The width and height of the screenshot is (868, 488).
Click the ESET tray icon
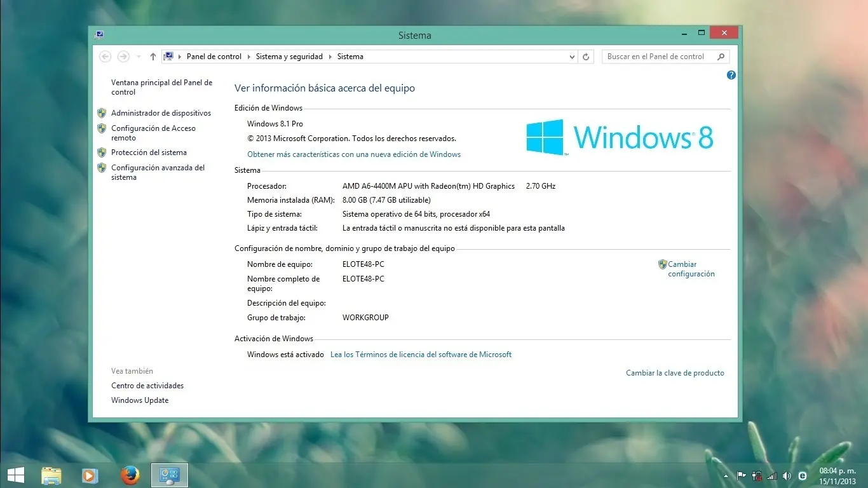point(803,475)
